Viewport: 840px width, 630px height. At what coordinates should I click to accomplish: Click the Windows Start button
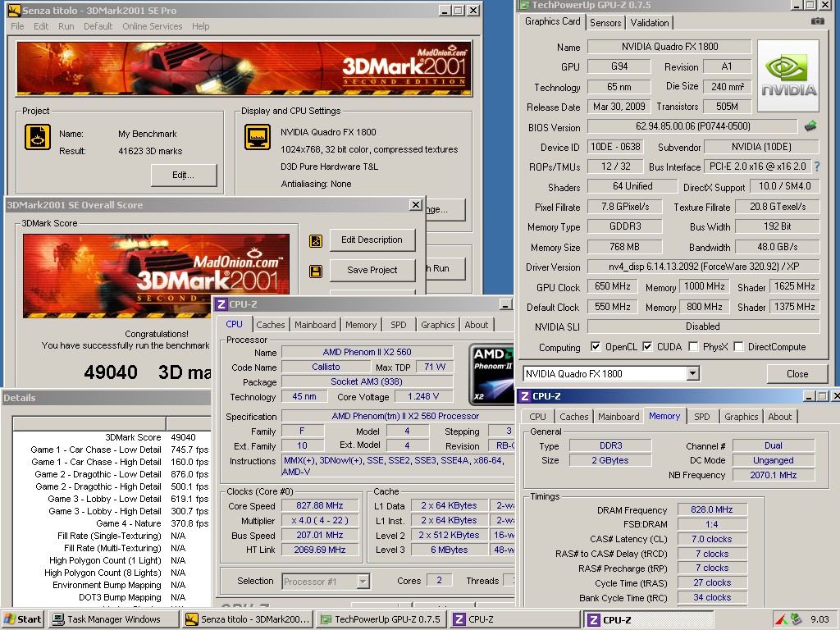pos(22,619)
